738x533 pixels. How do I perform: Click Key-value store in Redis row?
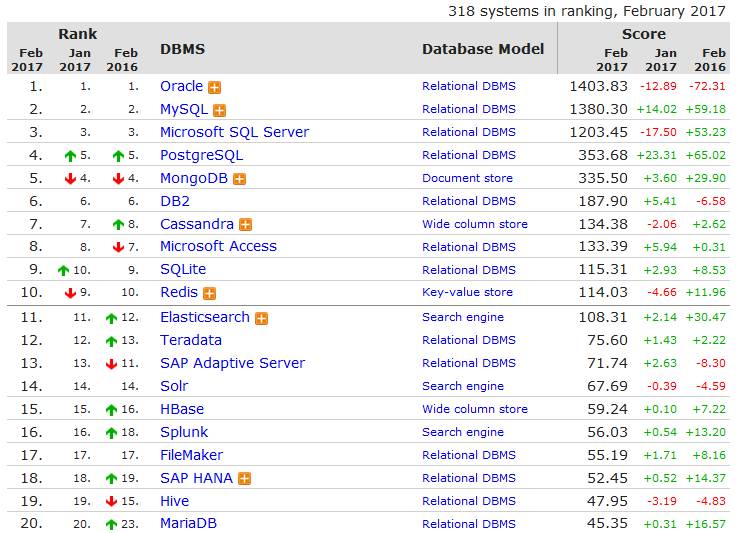[x=467, y=292]
